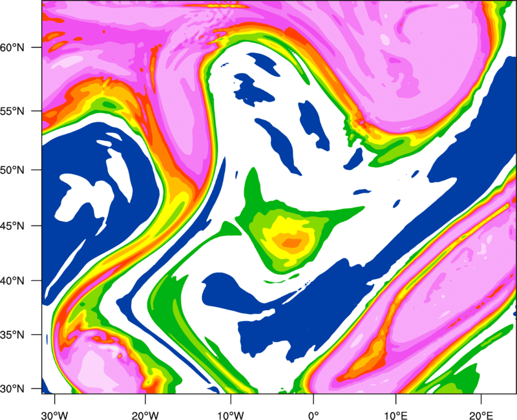Click the 40°N latitude label
The image size is (517, 420).
(x=12, y=281)
